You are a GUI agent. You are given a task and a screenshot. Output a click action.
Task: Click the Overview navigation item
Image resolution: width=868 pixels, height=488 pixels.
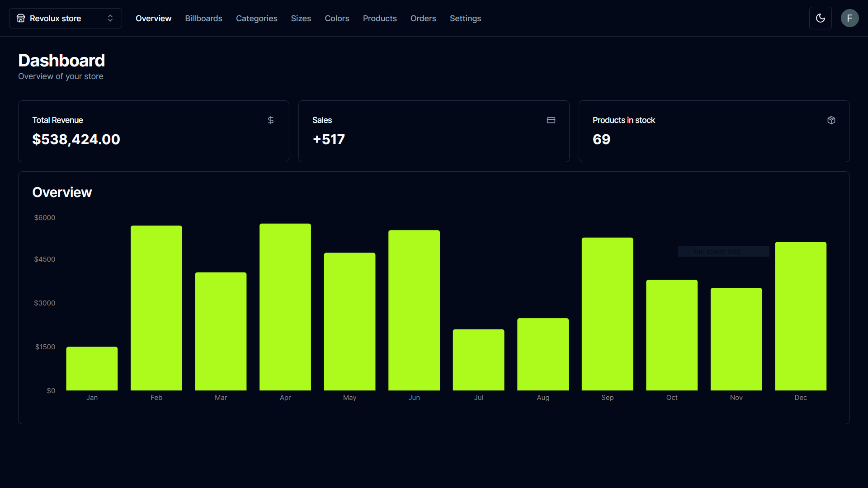click(x=153, y=19)
